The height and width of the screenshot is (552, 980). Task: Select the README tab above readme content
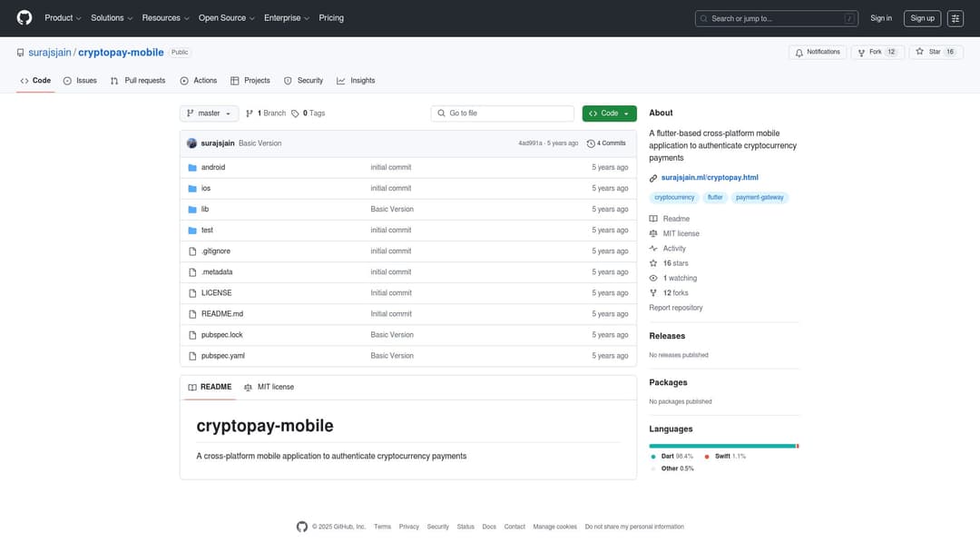pyautogui.click(x=210, y=388)
